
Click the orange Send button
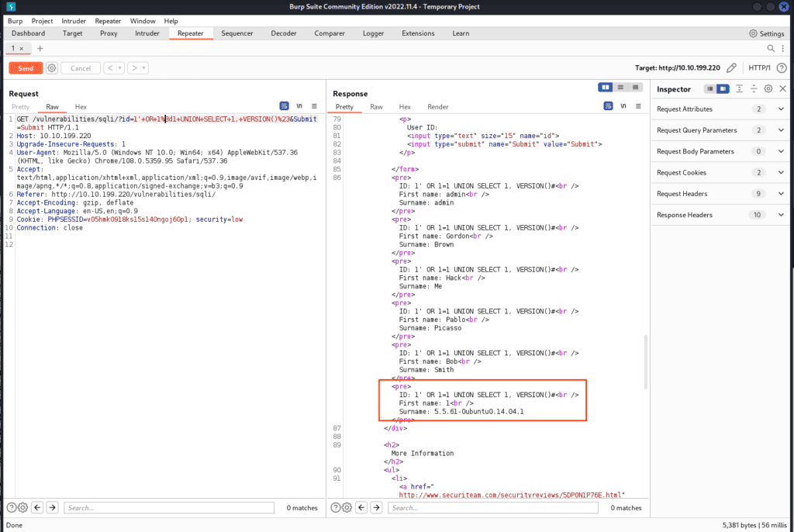26,68
